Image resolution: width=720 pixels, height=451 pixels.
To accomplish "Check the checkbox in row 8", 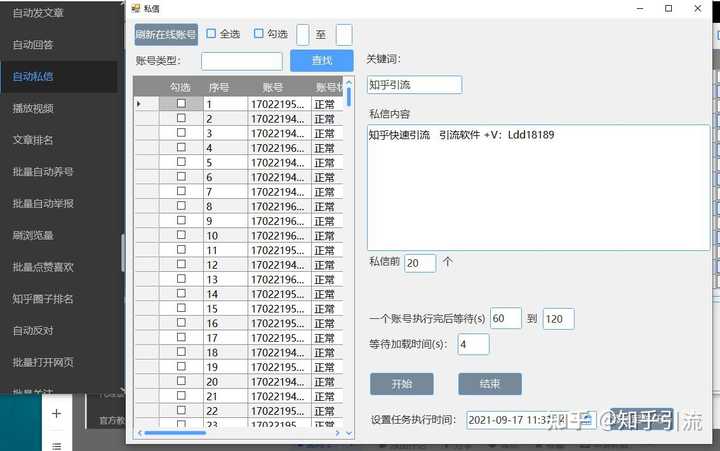I will click(x=181, y=206).
